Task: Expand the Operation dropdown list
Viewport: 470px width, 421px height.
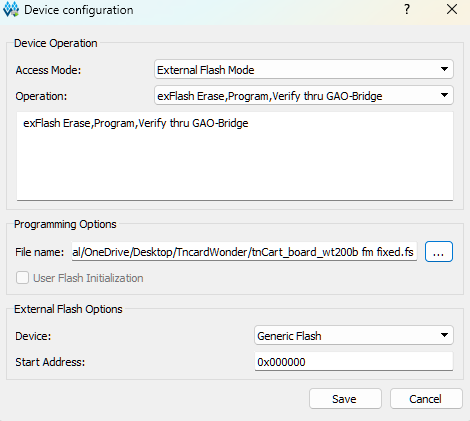Action: click(304, 95)
